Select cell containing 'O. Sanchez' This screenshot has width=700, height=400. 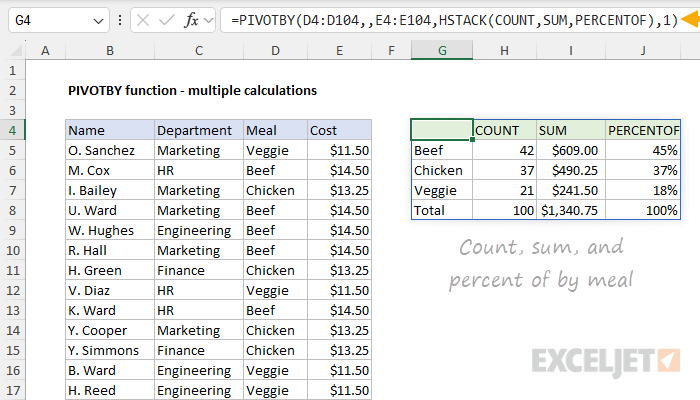pyautogui.click(x=110, y=150)
